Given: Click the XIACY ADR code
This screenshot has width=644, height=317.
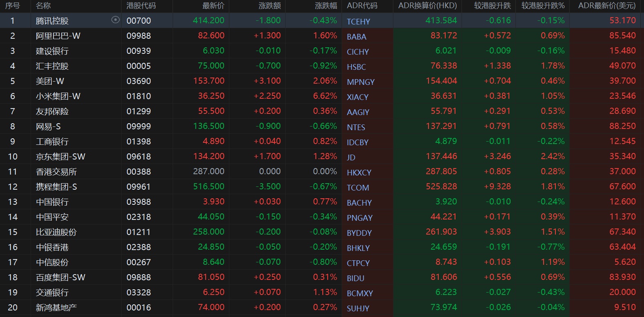Looking at the screenshot, I should point(358,97).
